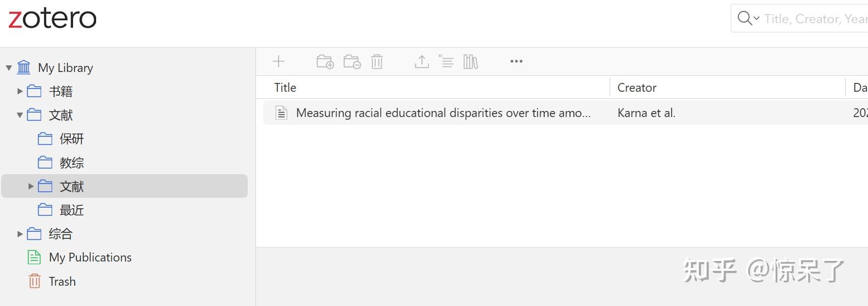Sort items by Title column
This screenshot has height=306, width=868.
[x=285, y=88]
